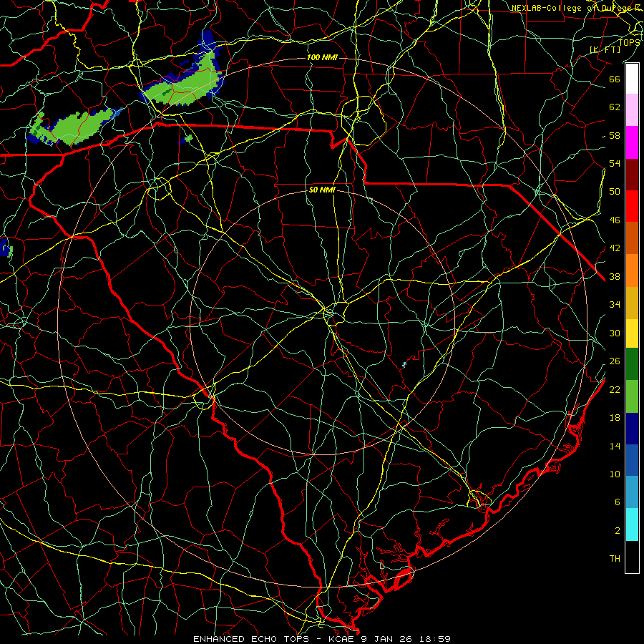The width and height of the screenshot is (644, 644).
Task: Click the legend value '34'
Action: [x=615, y=305]
